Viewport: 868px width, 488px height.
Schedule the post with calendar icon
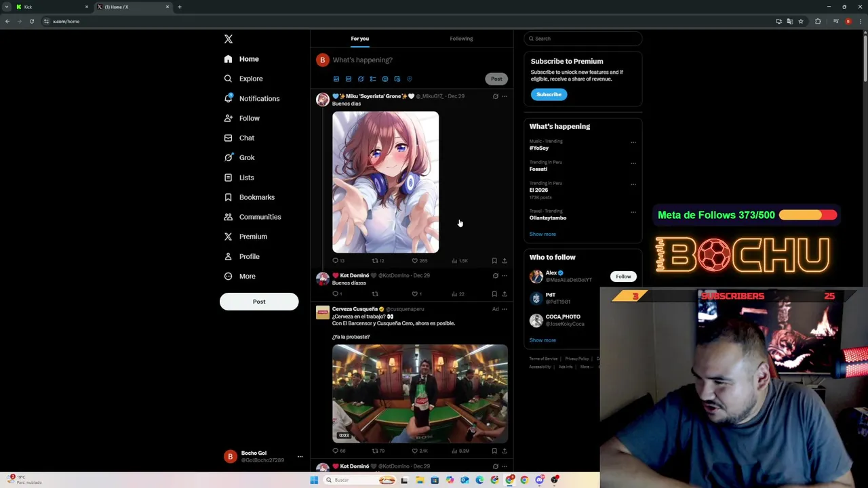[x=397, y=79]
